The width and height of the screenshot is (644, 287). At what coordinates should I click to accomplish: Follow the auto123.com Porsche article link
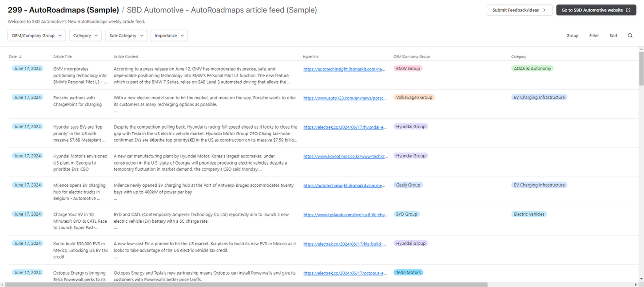[x=345, y=98]
